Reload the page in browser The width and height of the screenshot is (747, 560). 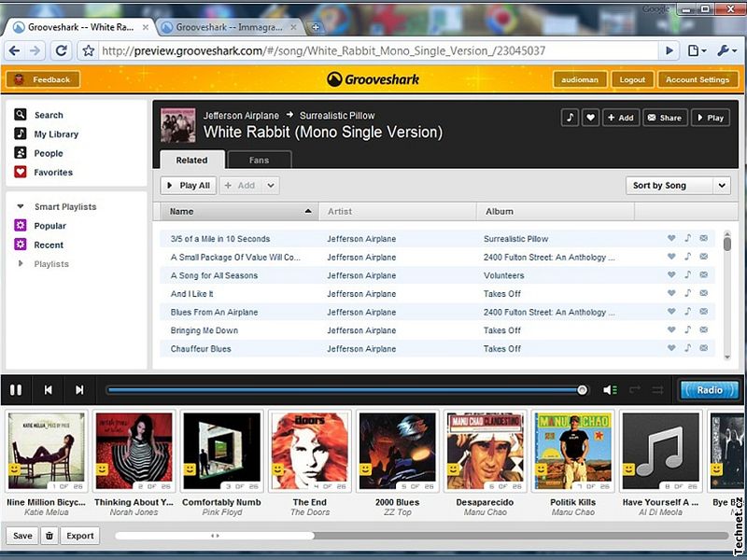(x=62, y=50)
